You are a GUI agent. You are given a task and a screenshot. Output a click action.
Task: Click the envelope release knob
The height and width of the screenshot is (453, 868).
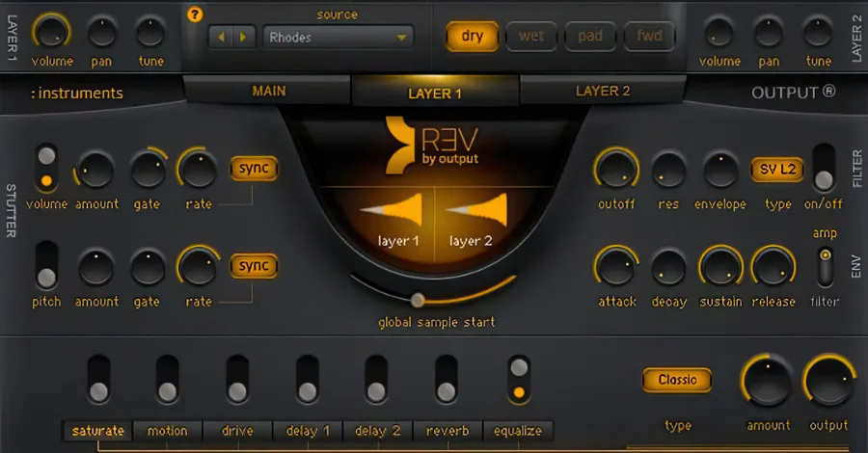773,267
